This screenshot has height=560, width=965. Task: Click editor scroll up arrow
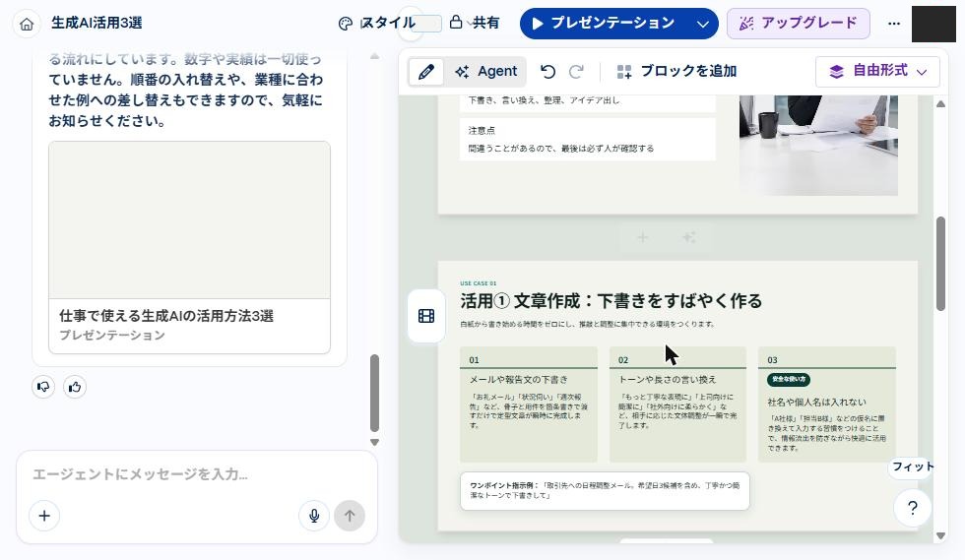point(940,104)
